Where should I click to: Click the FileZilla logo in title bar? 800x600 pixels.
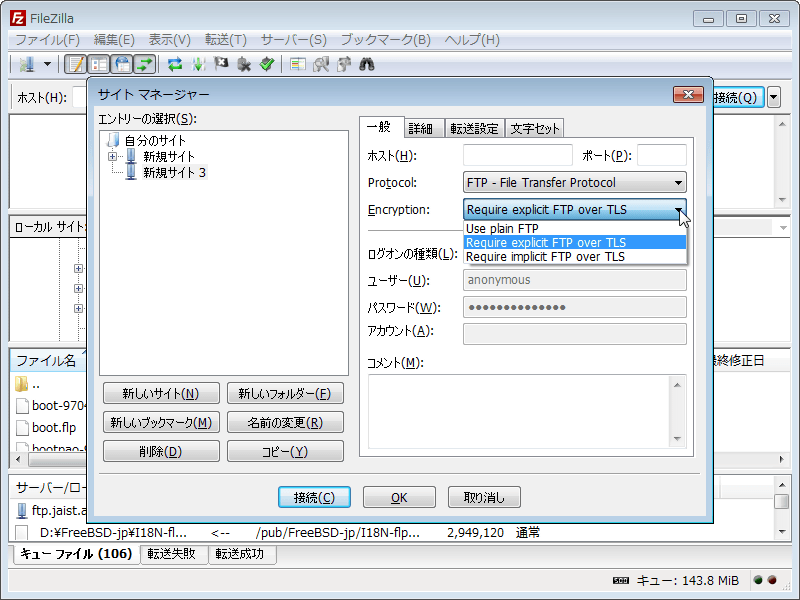tap(17, 18)
